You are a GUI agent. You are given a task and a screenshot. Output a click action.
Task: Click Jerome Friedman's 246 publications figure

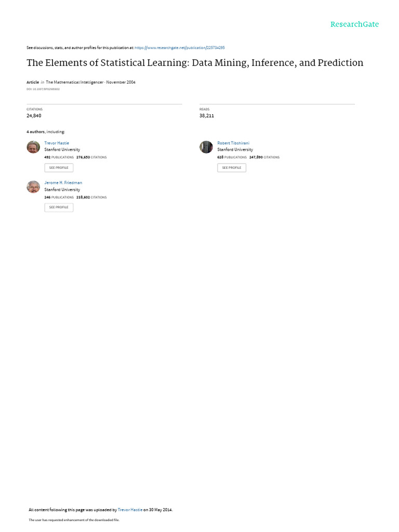(47, 197)
